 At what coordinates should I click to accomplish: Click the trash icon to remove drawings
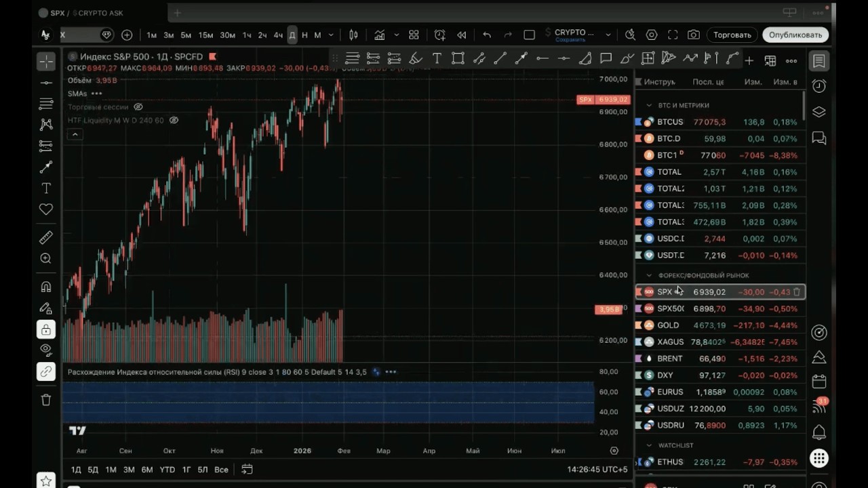[x=46, y=400]
